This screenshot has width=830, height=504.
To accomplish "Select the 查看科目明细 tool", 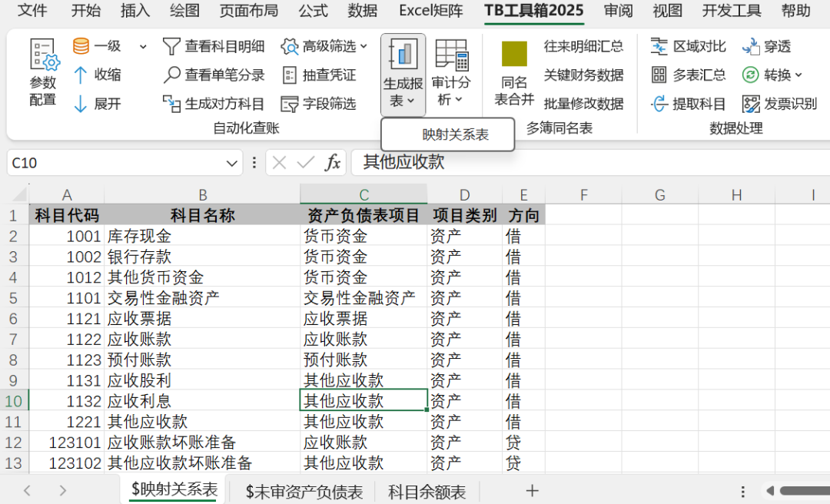I will click(214, 46).
